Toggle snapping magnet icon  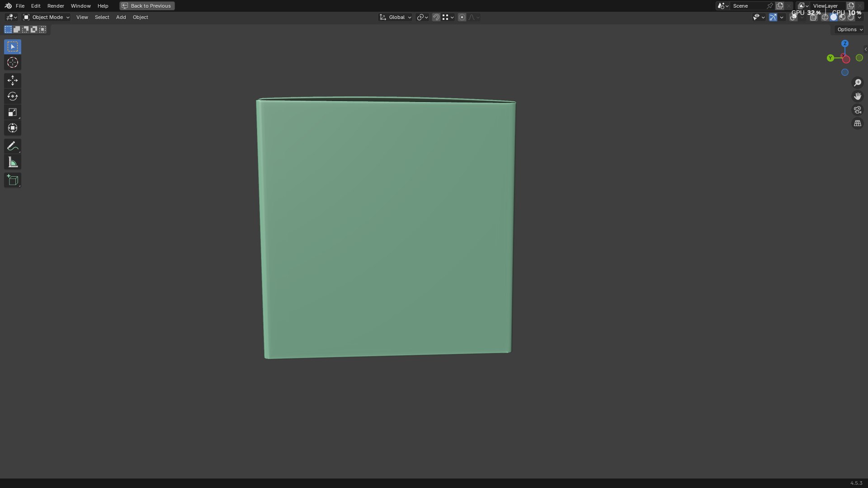pos(436,17)
